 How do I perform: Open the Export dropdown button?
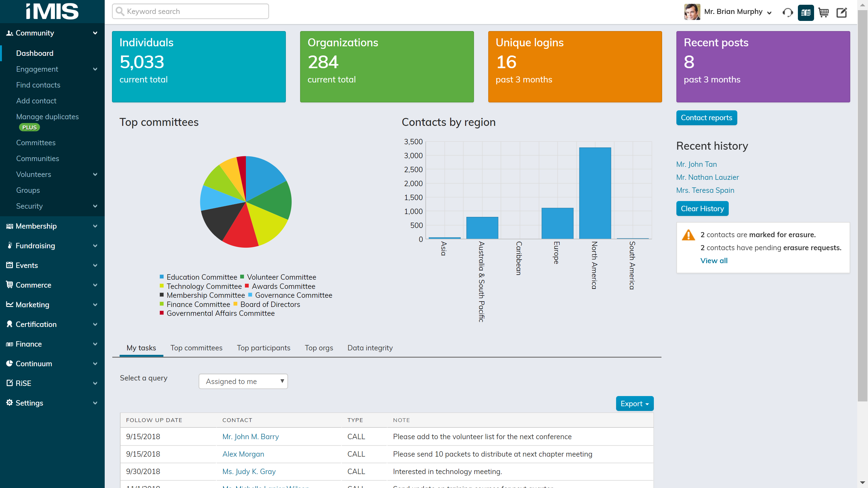pyautogui.click(x=634, y=403)
